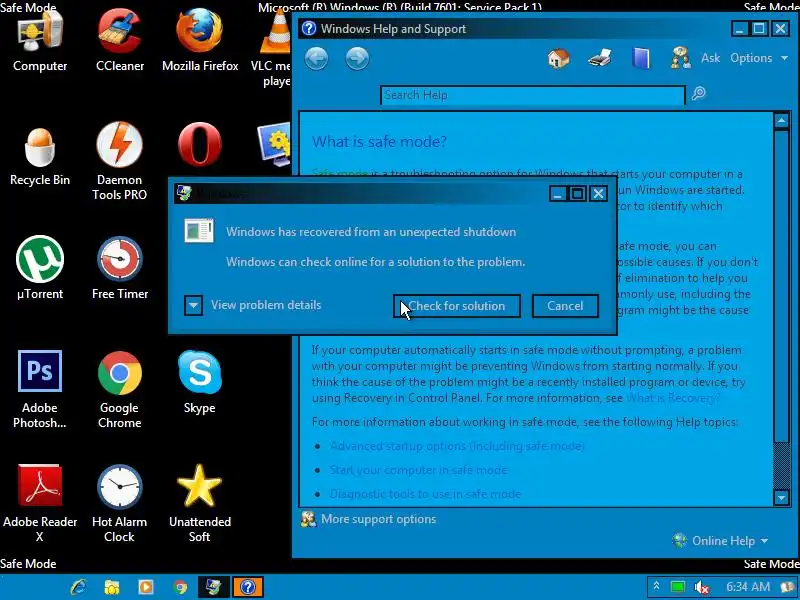Launch Daemon Tools PRO
The height and width of the screenshot is (600, 800).
click(120, 162)
